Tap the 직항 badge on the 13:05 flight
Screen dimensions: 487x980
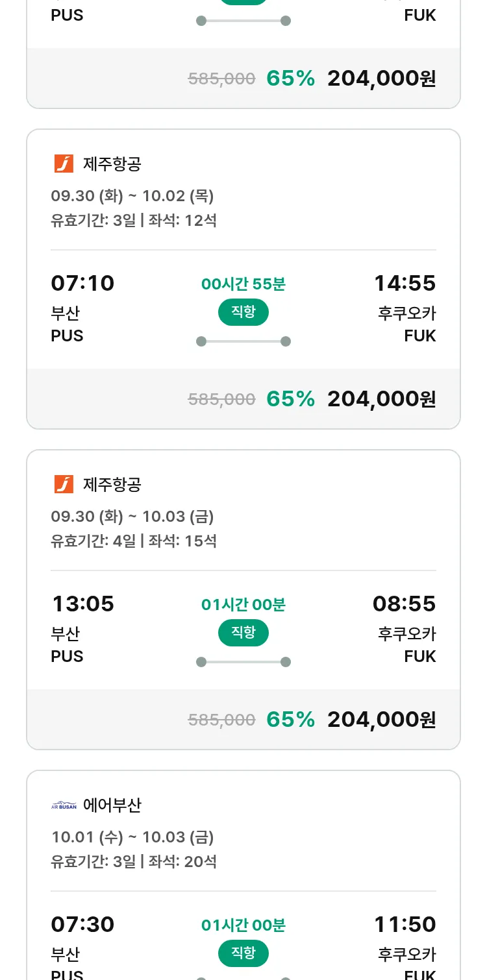coord(243,633)
